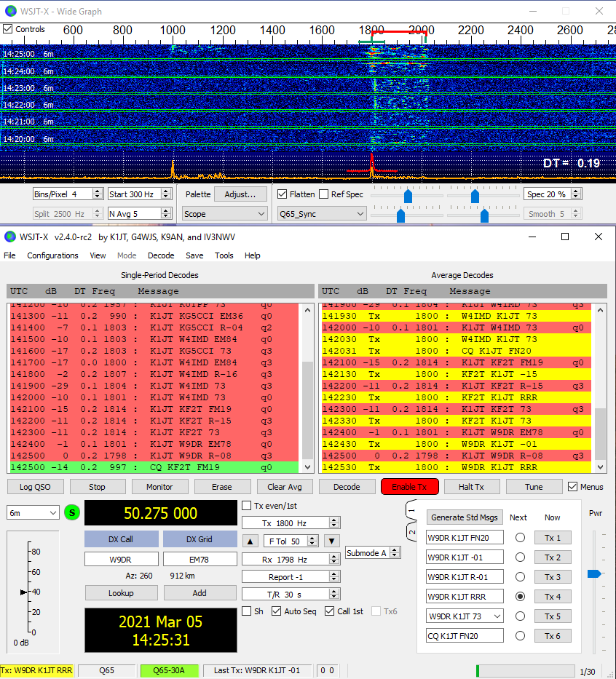Open the Q65_Sync display dropdown
The width and height of the screenshot is (616, 679).
(x=322, y=214)
